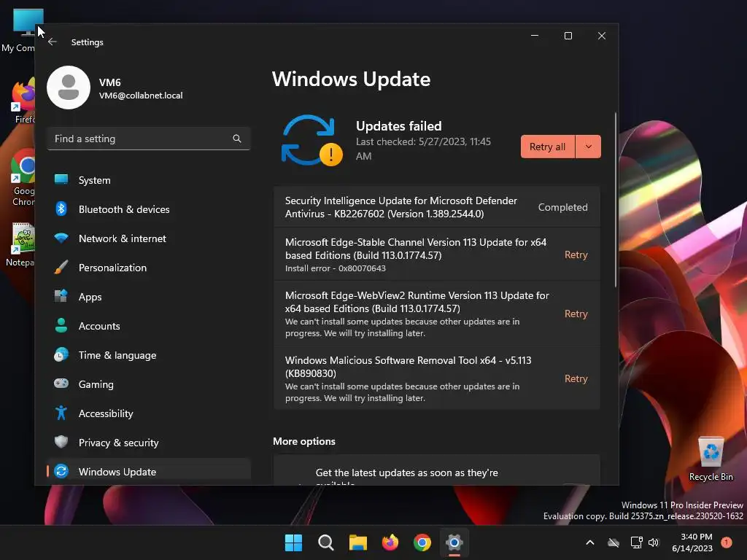
Task: Click the Privacy & security shield icon
Action: click(61, 442)
